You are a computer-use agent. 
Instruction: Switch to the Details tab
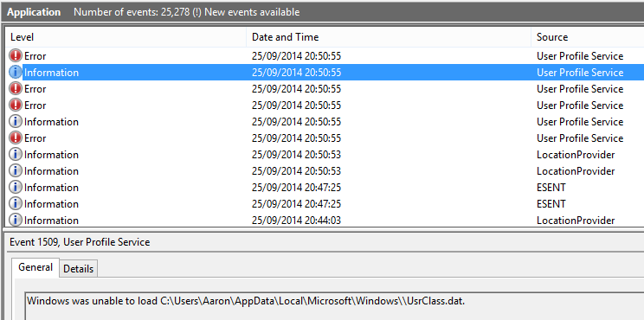click(79, 269)
